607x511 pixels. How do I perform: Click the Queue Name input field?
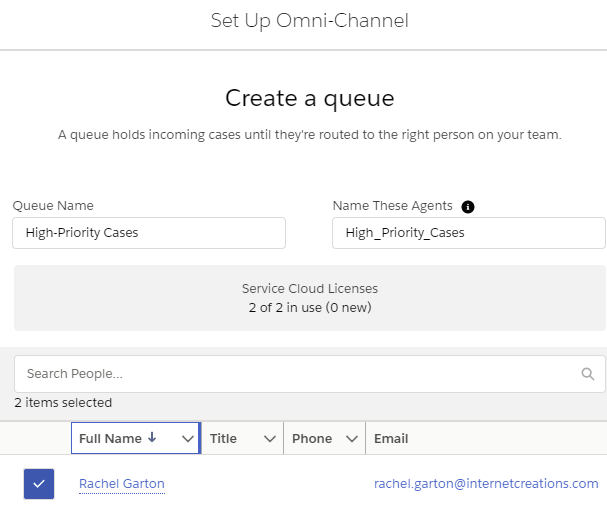[149, 233]
